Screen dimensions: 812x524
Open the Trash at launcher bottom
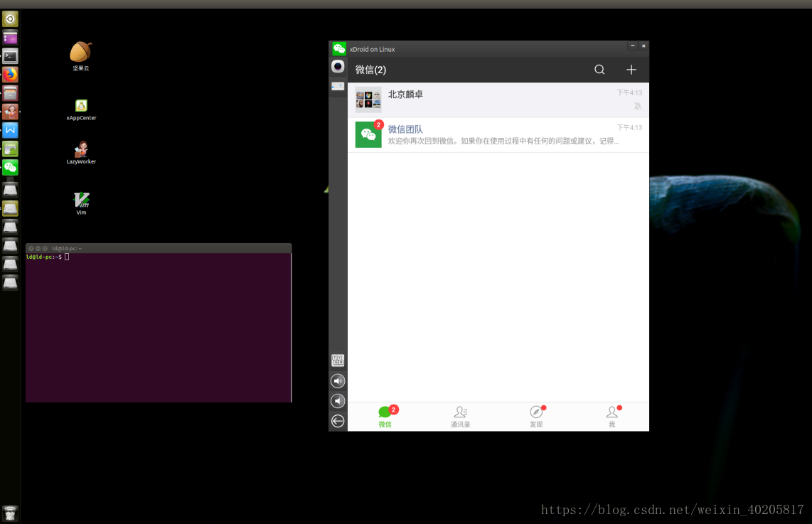pyautogui.click(x=11, y=513)
